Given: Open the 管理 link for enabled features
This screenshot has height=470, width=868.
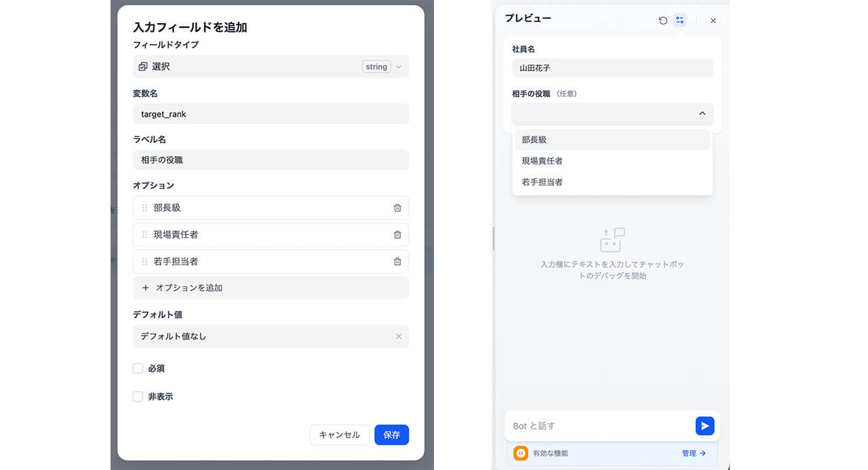Looking at the screenshot, I should 692,453.
